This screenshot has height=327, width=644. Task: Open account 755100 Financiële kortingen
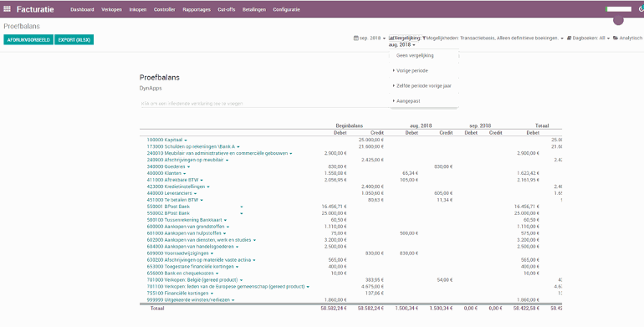click(180, 294)
